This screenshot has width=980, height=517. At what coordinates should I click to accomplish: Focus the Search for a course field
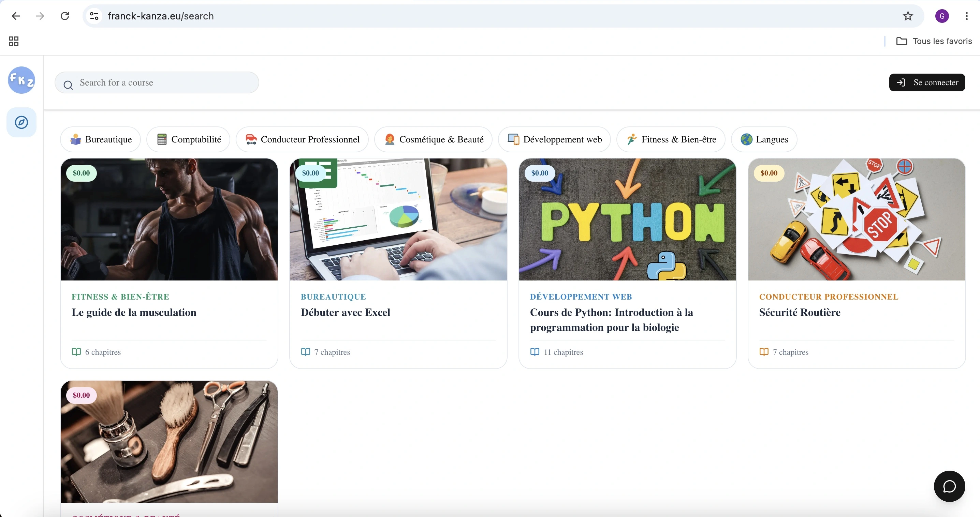(157, 82)
